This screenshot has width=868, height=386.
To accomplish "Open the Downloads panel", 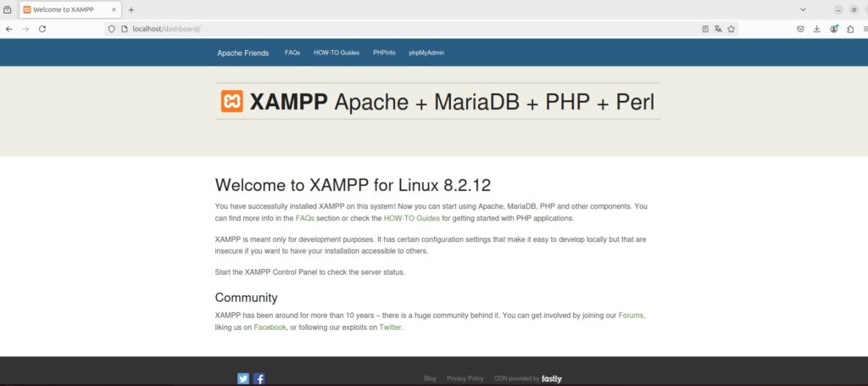I will click(x=816, y=30).
